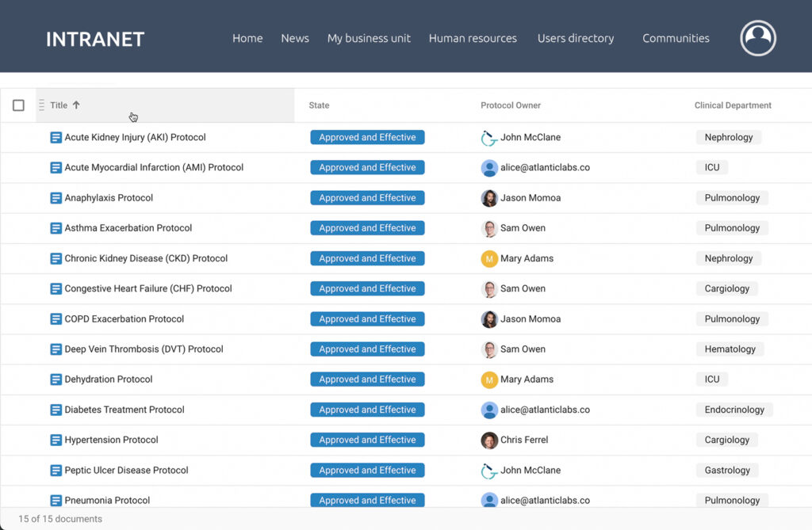Click document icon beside Anaphylaxis Protocol

click(x=56, y=198)
